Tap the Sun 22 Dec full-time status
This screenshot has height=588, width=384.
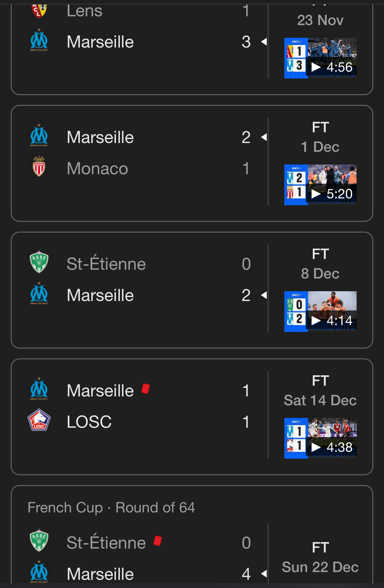click(320, 547)
